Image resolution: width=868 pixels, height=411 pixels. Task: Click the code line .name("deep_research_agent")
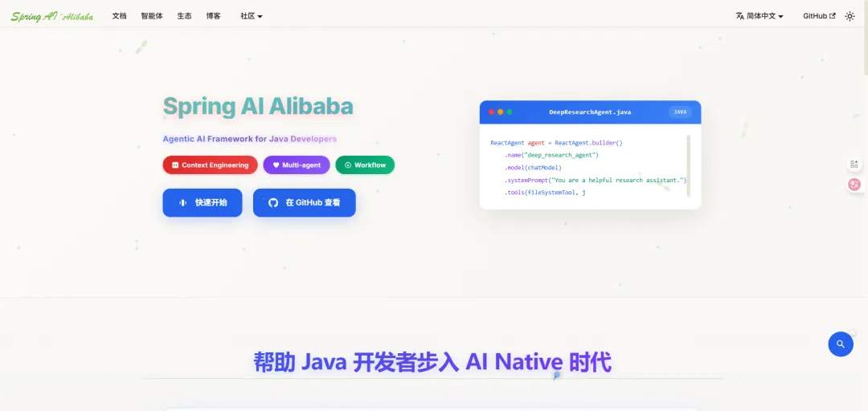(551, 156)
